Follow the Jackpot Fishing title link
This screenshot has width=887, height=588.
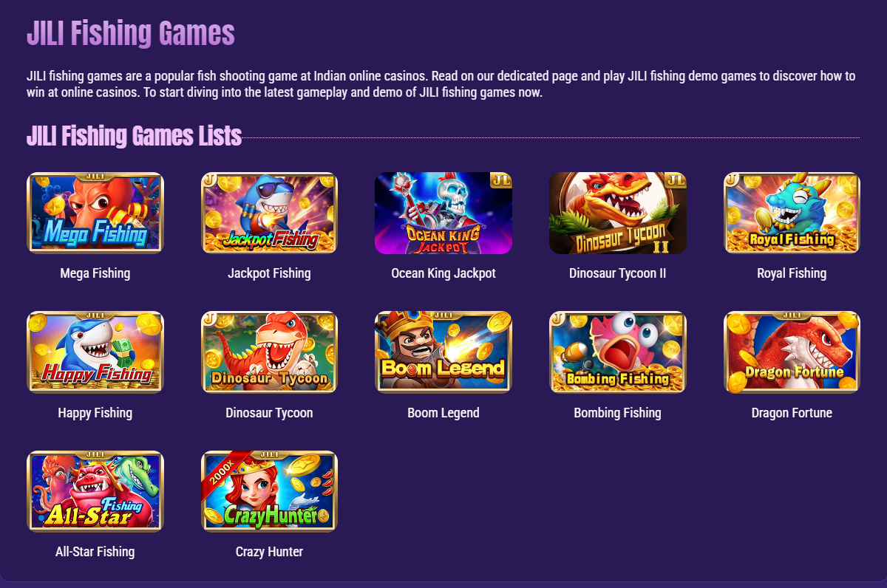click(x=270, y=273)
